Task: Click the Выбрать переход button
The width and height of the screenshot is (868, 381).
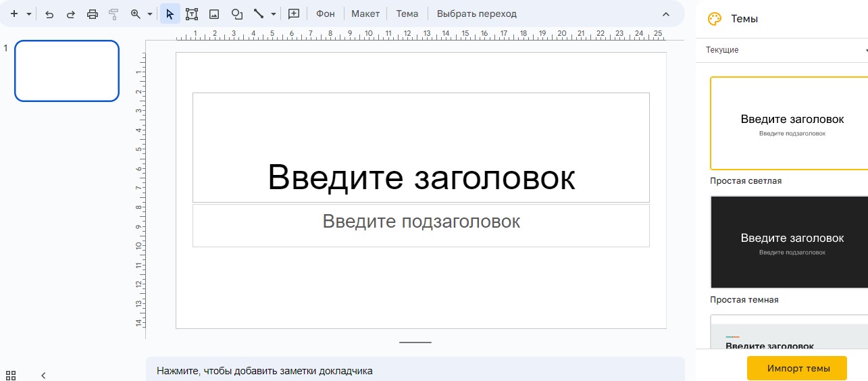Action: pos(477,14)
